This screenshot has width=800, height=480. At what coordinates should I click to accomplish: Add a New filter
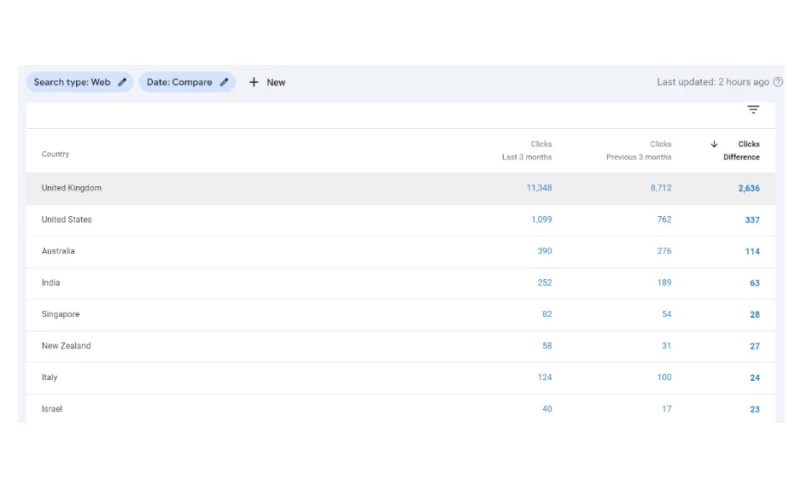point(267,83)
